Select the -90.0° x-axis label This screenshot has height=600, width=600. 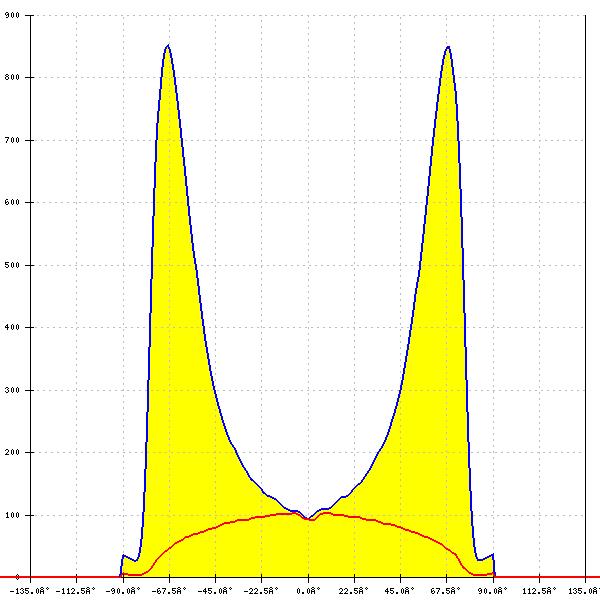point(122,590)
